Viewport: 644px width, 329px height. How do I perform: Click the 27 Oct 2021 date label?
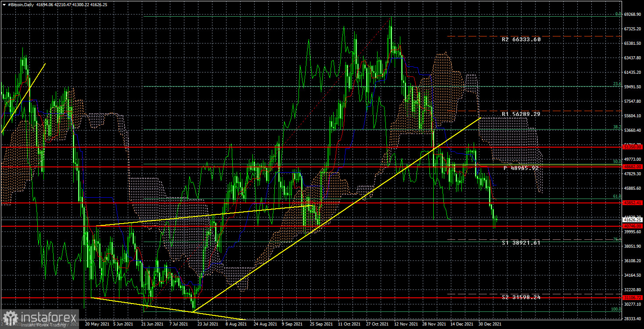(378, 324)
